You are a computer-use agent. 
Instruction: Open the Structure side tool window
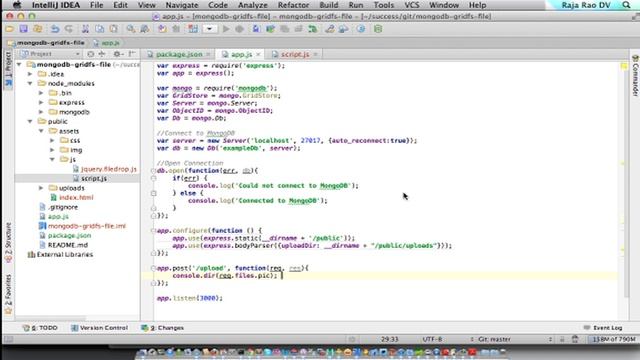8,242
